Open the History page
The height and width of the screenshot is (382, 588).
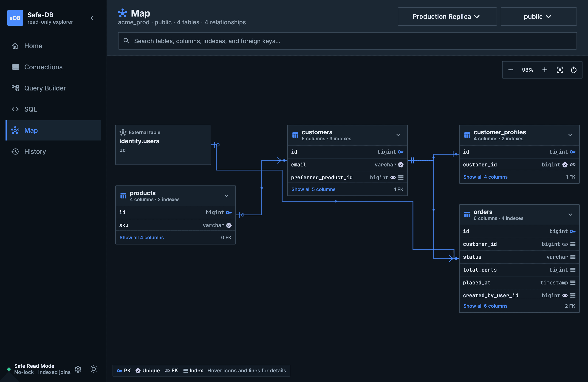(53, 152)
